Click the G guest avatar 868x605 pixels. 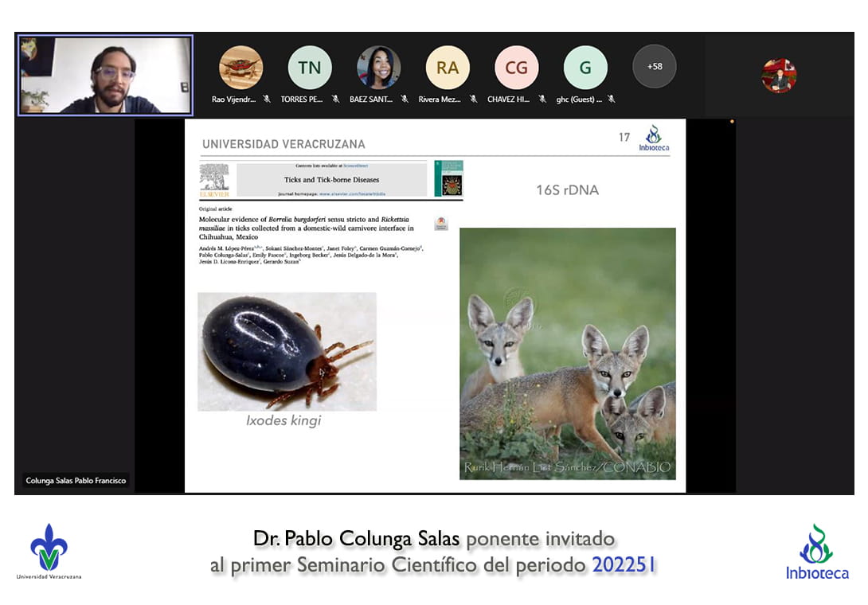pyautogui.click(x=585, y=67)
